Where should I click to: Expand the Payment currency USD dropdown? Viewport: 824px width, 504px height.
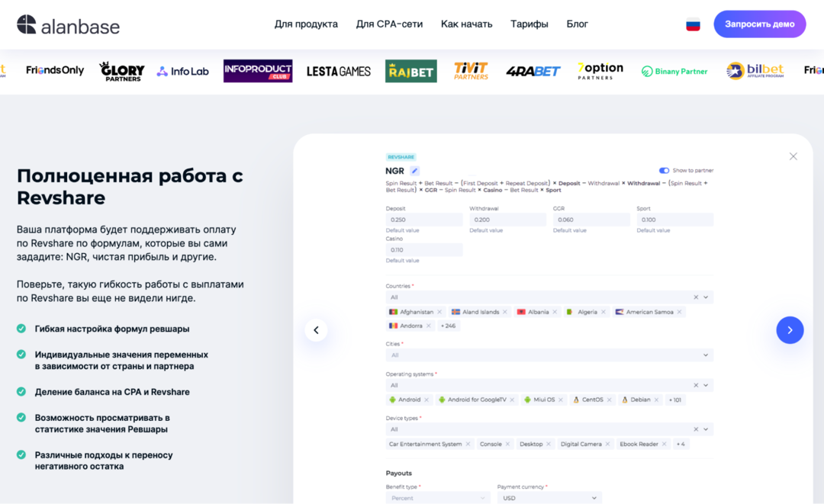coord(548,497)
